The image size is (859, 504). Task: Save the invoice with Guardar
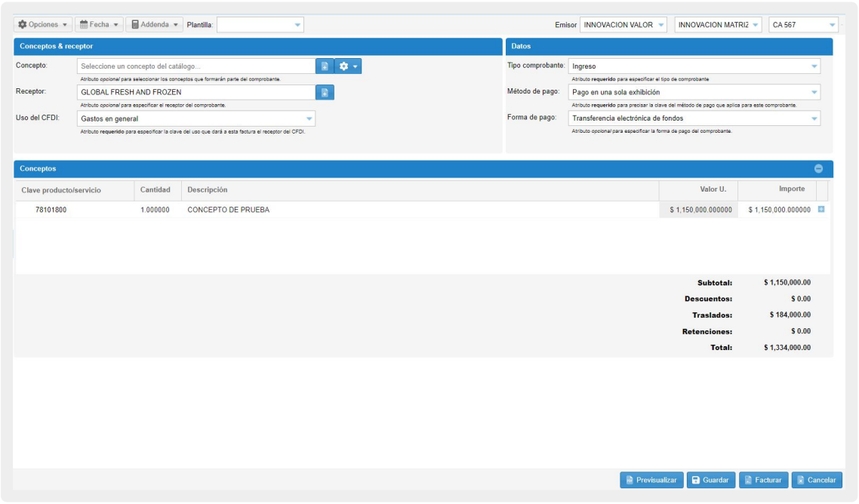(x=710, y=480)
